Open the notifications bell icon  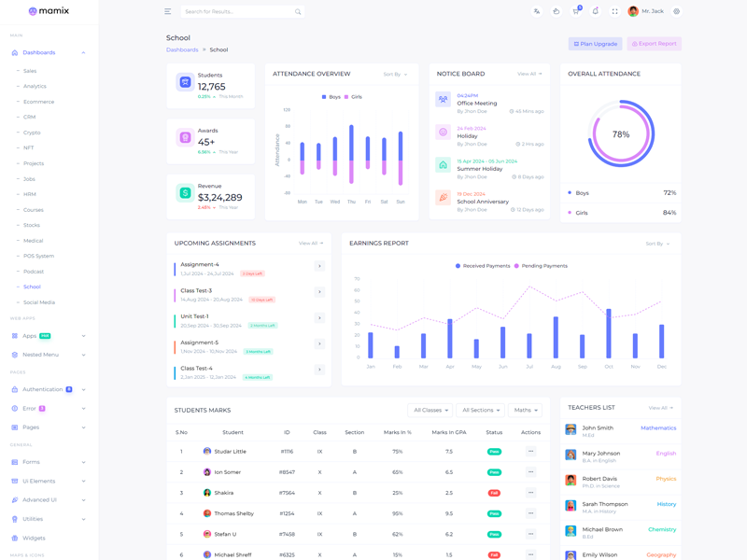[x=596, y=11]
